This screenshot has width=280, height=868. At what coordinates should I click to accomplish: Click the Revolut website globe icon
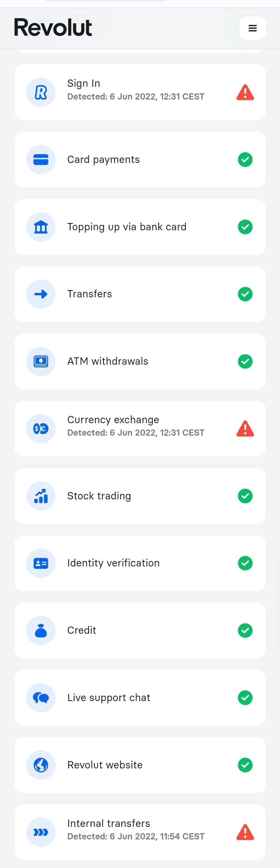[41, 765]
